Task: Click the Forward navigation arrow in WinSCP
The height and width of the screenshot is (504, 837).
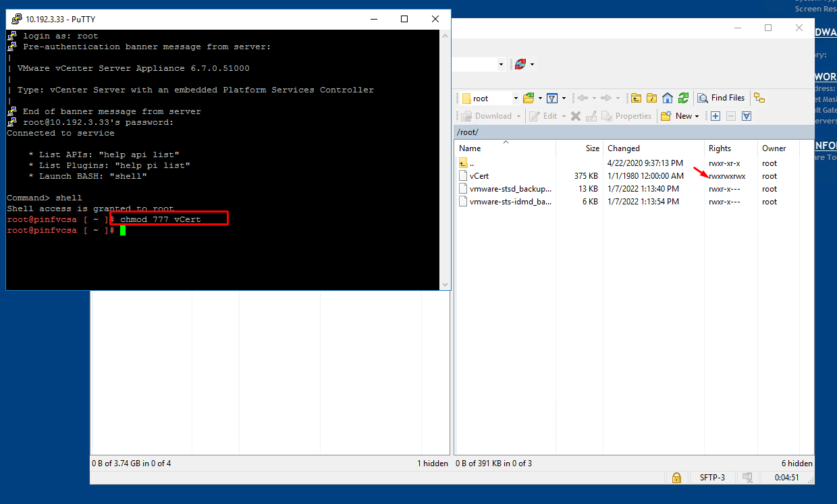Action: pyautogui.click(x=605, y=98)
